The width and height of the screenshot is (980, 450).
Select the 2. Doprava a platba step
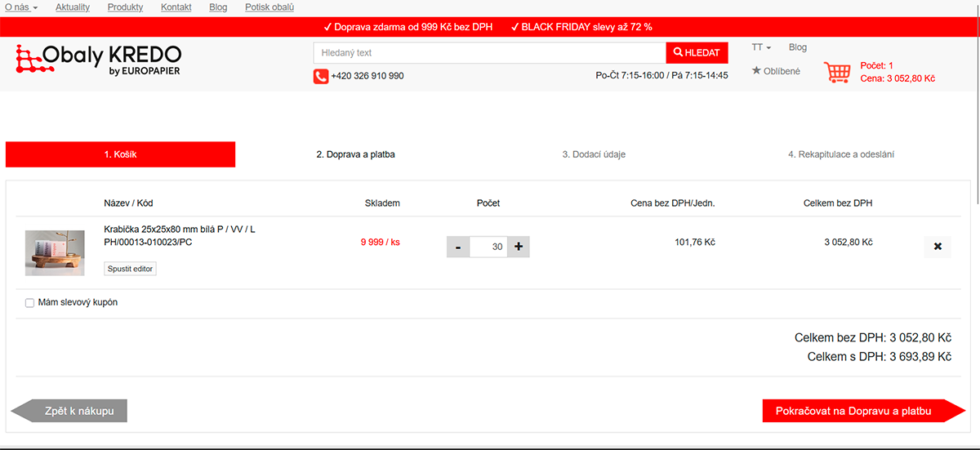[355, 154]
